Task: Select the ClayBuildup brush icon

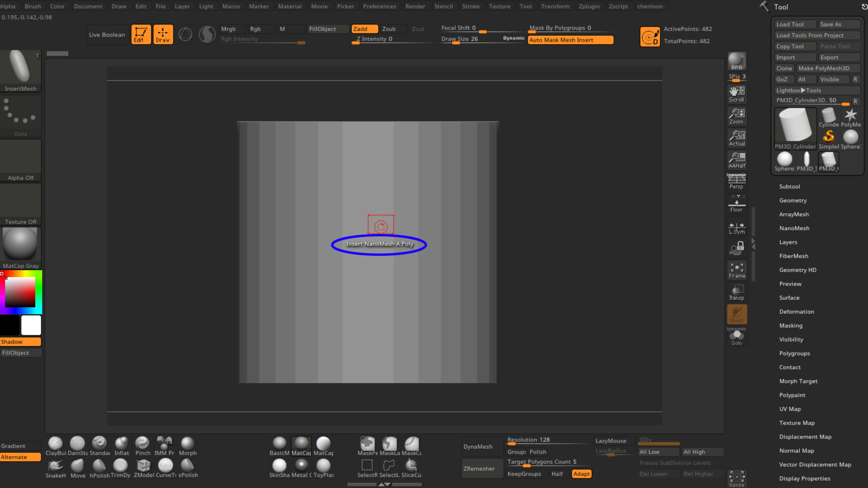Action: (x=56, y=446)
